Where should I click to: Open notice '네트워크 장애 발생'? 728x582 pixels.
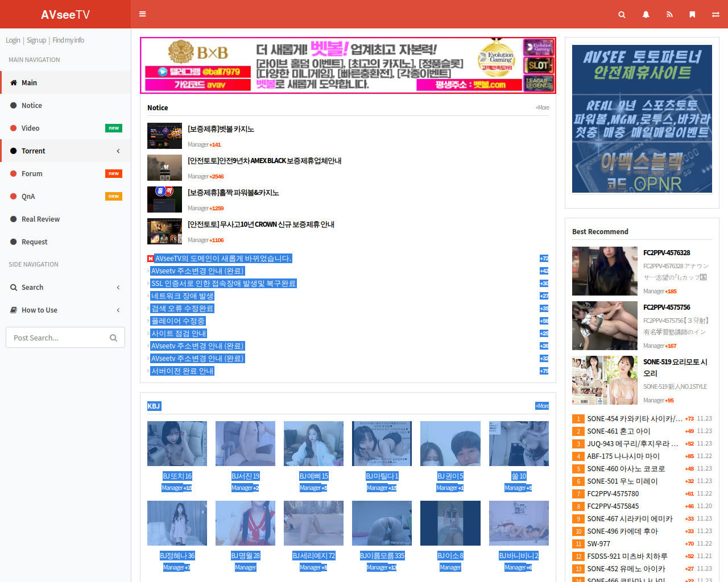(182, 296)
